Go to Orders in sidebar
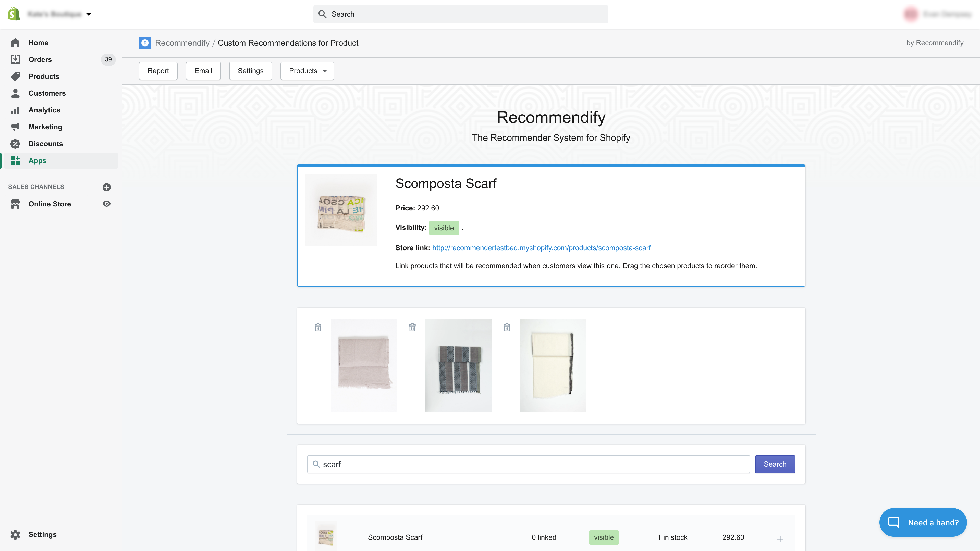980x551 pixels. point(40,59)
